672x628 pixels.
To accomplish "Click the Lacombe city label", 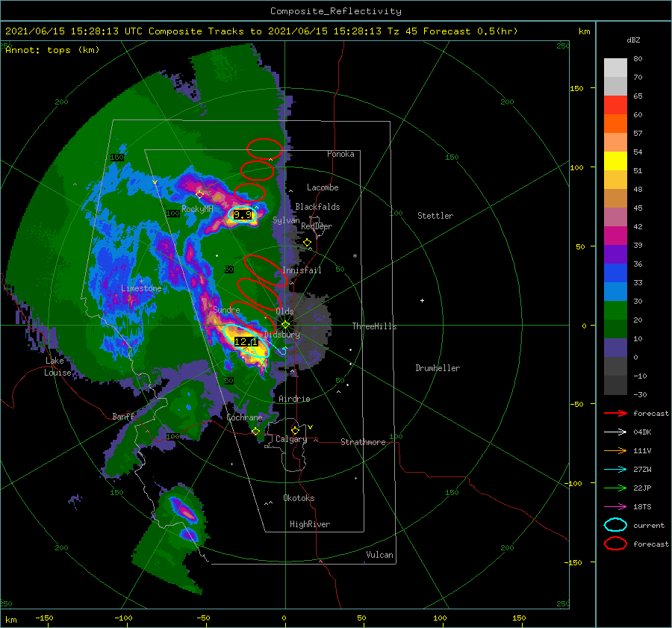I will point(323,187).
